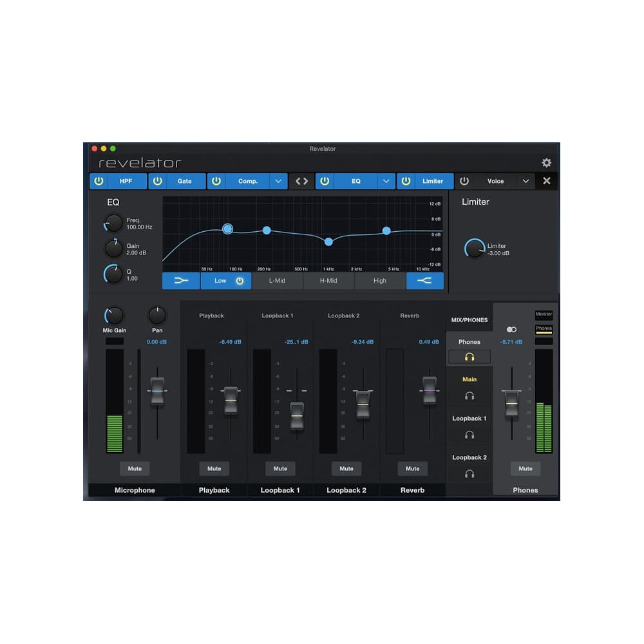Select the H-Mid EQ band
The image size is (644, 644).
pos(328,281)
